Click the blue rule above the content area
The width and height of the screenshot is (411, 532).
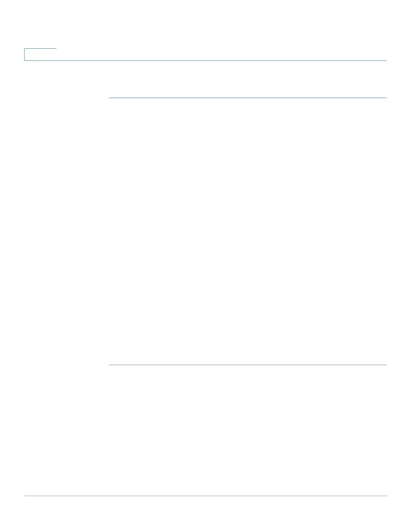248,98
